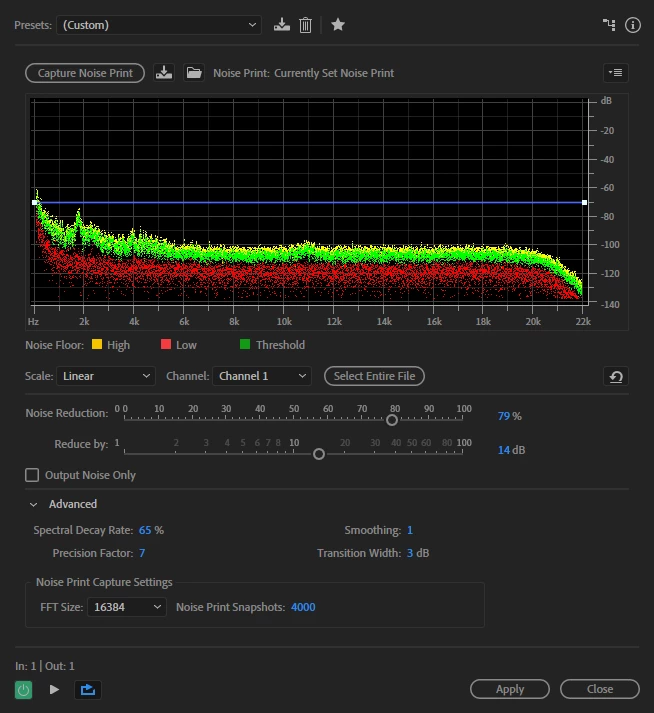This screenshot has height=713, width=654.
Task: Save current settings as a preset icon
Action: pos(282,25)
